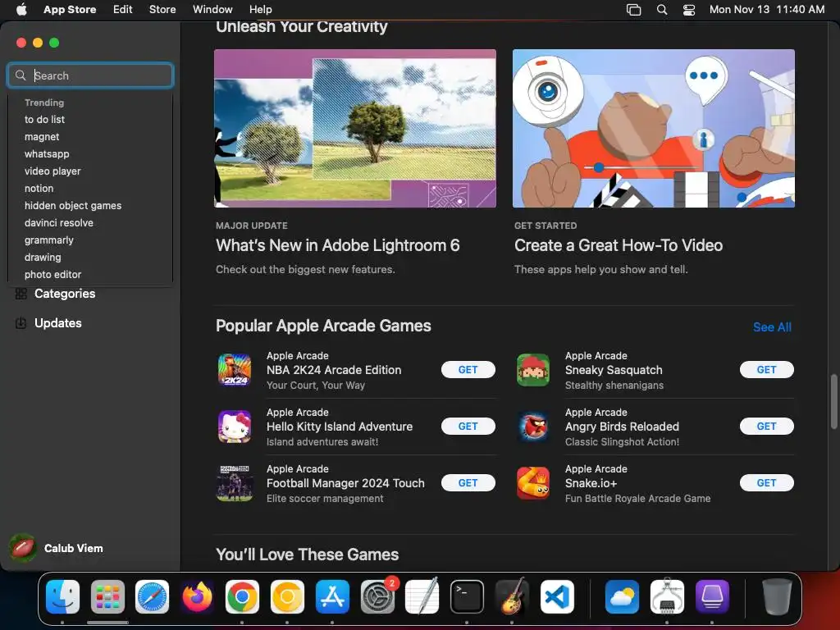This screenshot has width=840, height=630.
Task: Open the How-To Video story image
Action: [x=654, y=128]
